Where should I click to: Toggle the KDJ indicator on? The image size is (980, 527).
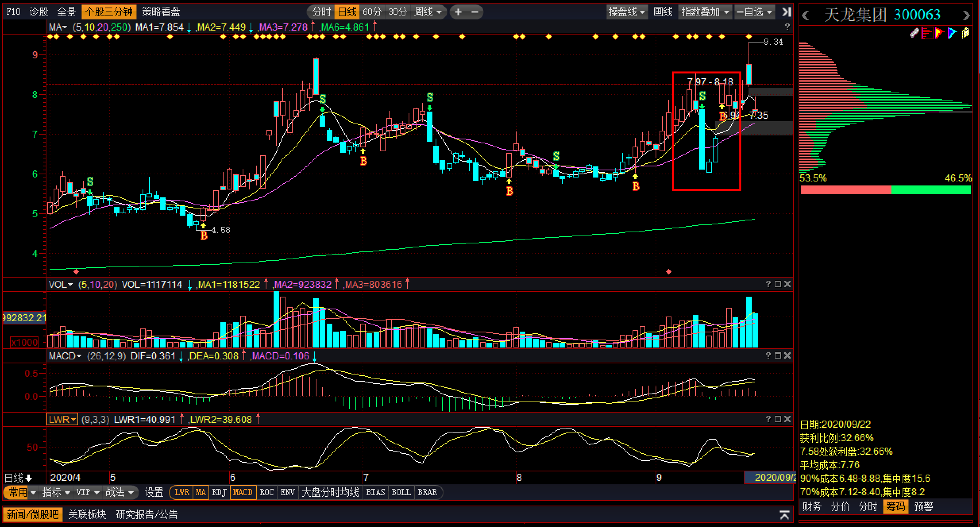tap(219, 492)
